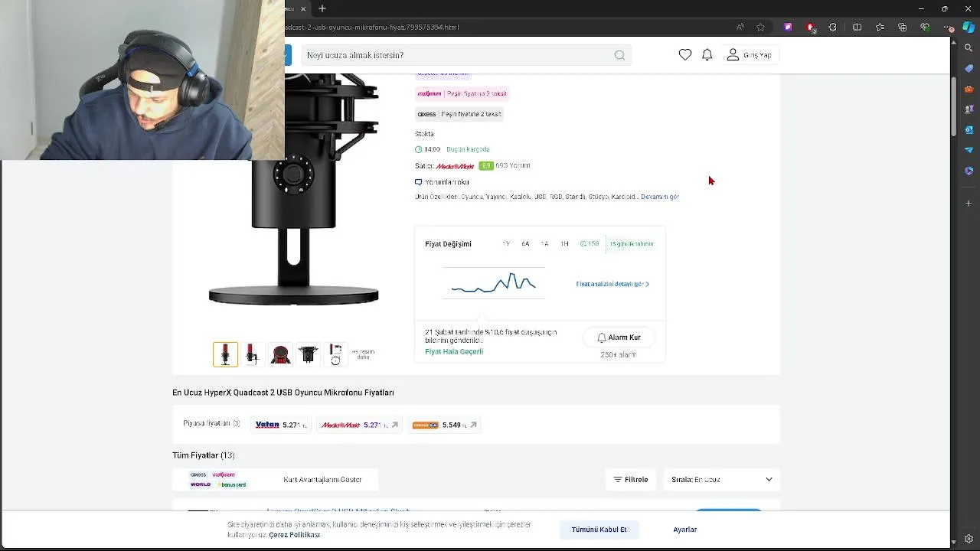Click browser address bar URL
Viewport: 980px width, 551px height.
click(x=372, y=27)
